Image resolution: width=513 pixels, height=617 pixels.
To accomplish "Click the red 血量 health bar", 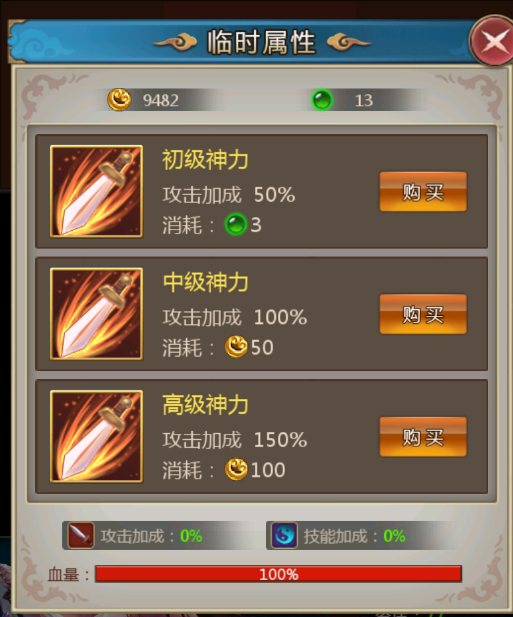I will 278,574.
